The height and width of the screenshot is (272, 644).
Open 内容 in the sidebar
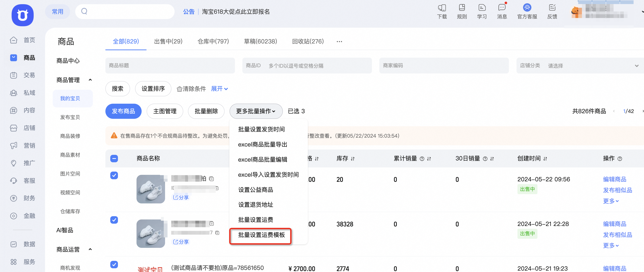click(23, 110)
